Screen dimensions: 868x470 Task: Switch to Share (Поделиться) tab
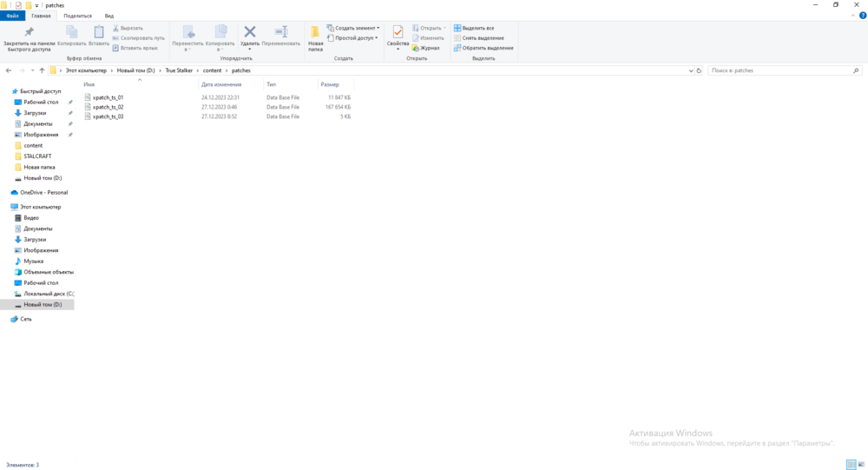pyautogui.click(x=77, y=16)
